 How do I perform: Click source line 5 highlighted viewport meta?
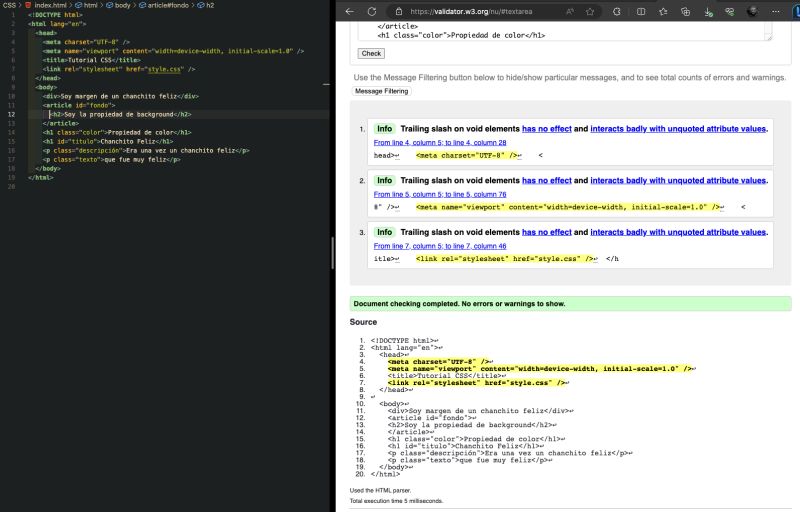point(540,368)
